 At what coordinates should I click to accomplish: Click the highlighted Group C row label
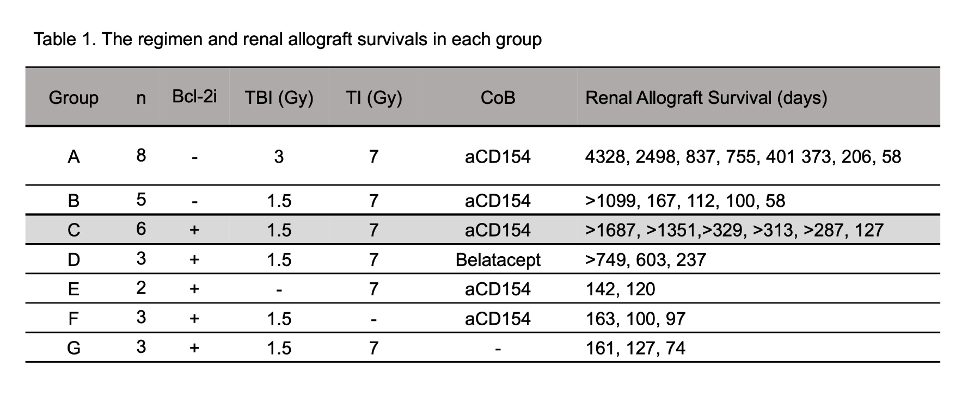pos(73,230)
